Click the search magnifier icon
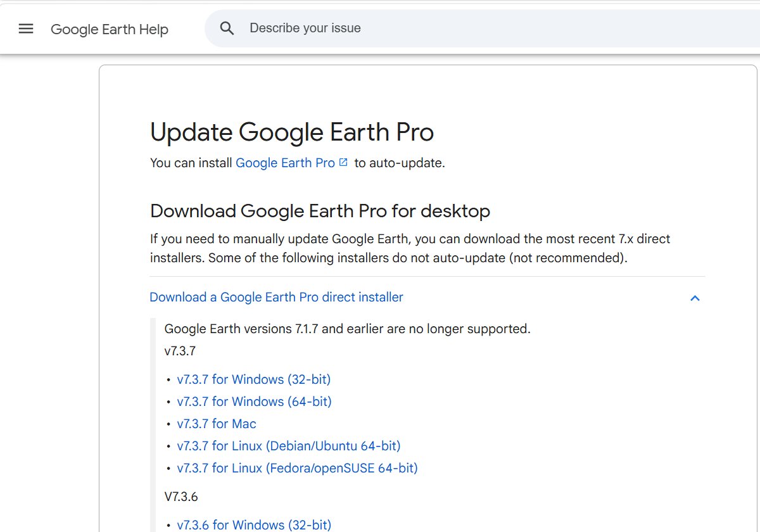Viewport: 760px width, 532px height. tap(227, 28)
